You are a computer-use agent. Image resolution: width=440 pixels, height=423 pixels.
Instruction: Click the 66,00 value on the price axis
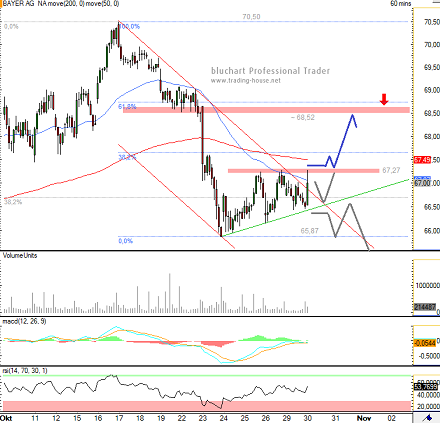[432, 231]
